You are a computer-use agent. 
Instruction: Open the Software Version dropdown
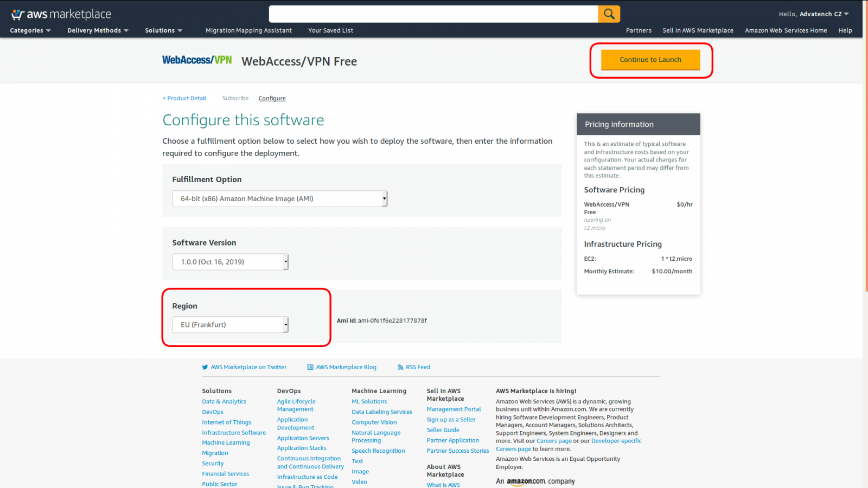[x=230, y=262]
